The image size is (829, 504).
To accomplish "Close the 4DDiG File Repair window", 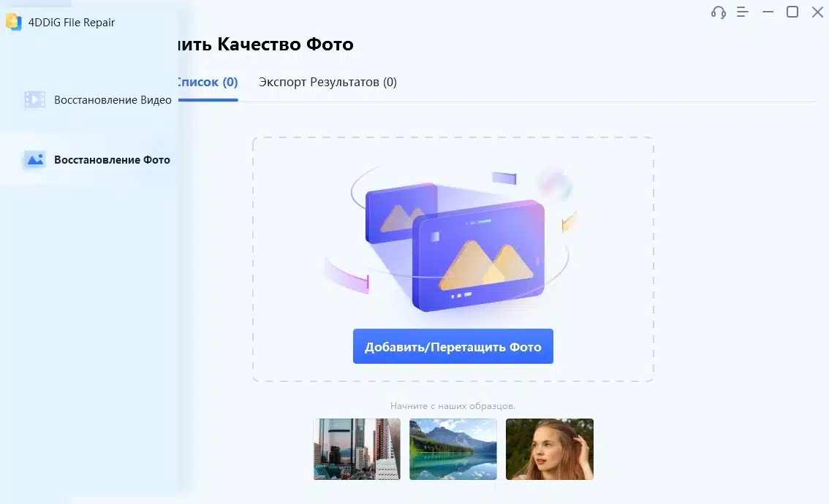I will pyautogui.click(x=817, y=12).
